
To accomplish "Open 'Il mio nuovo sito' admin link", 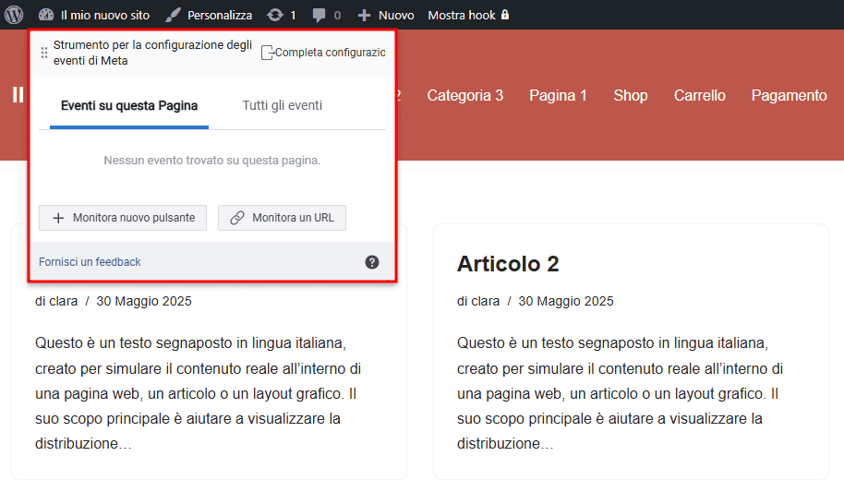I will [105, 15].
